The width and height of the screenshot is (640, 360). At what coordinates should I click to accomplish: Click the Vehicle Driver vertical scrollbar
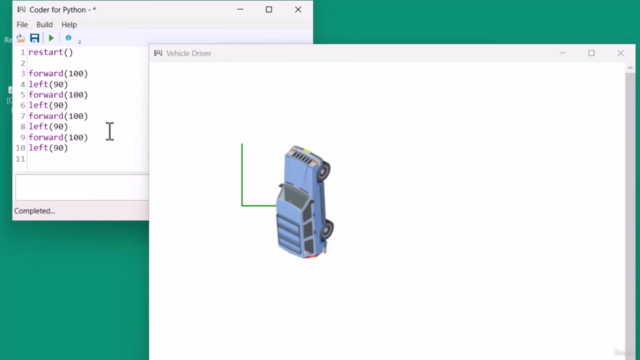[630, 212]
